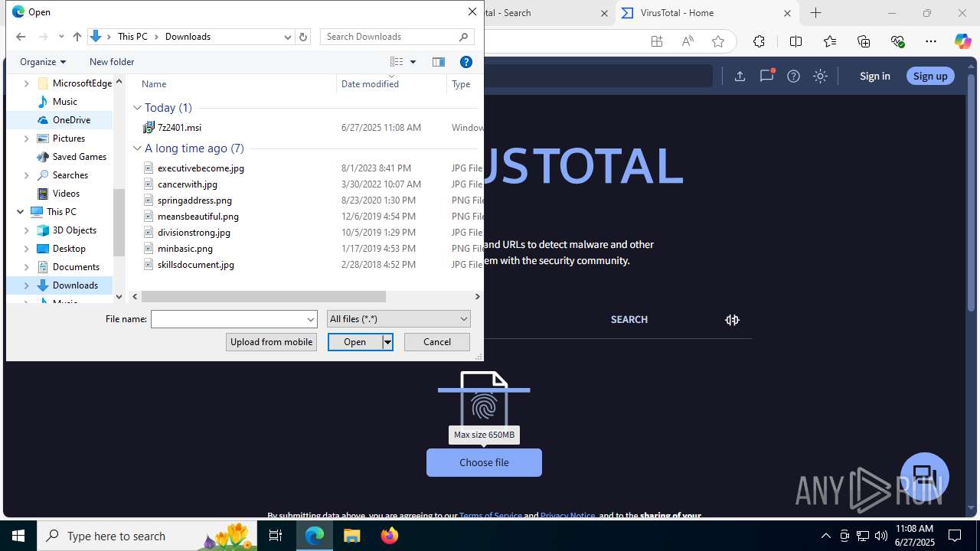Collapse the Today group

[137, 108]
